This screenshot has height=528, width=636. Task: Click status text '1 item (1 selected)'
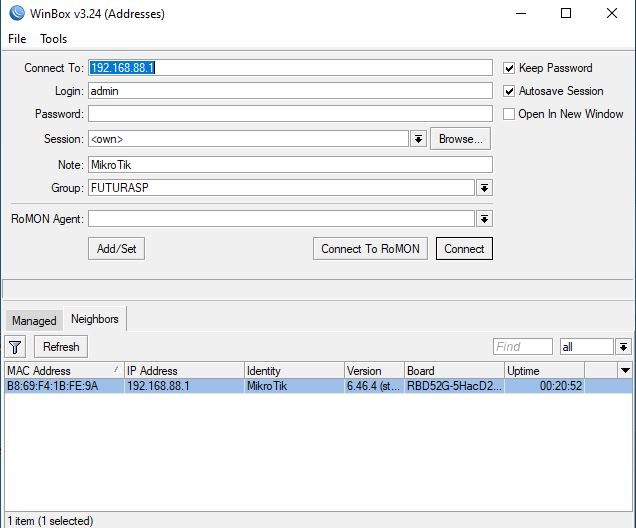click(50, 521)
